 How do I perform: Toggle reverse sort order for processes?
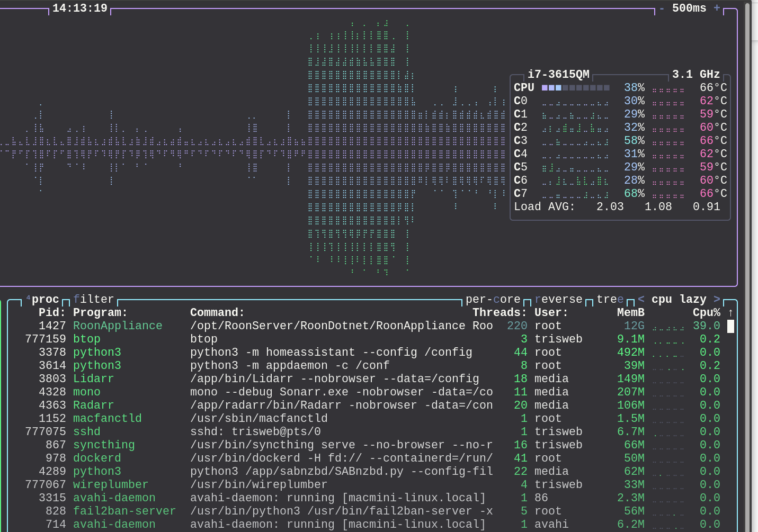[x=558, y=299]
